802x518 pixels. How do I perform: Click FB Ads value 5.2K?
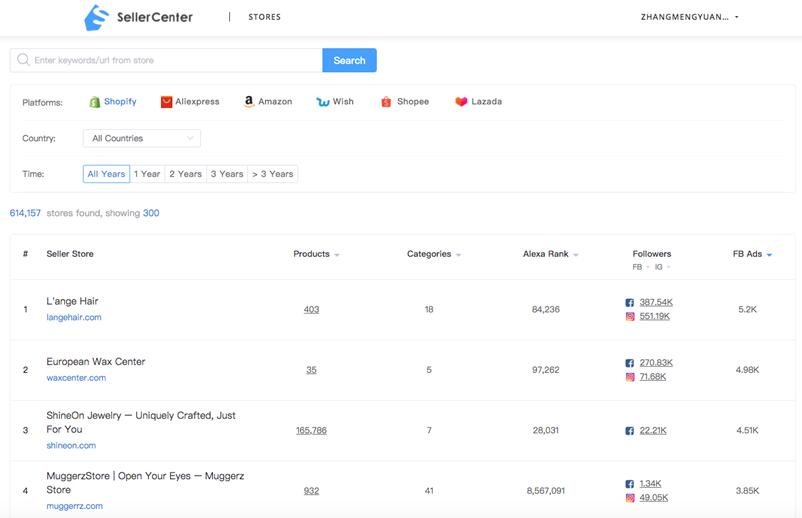(x=747, y=309)
